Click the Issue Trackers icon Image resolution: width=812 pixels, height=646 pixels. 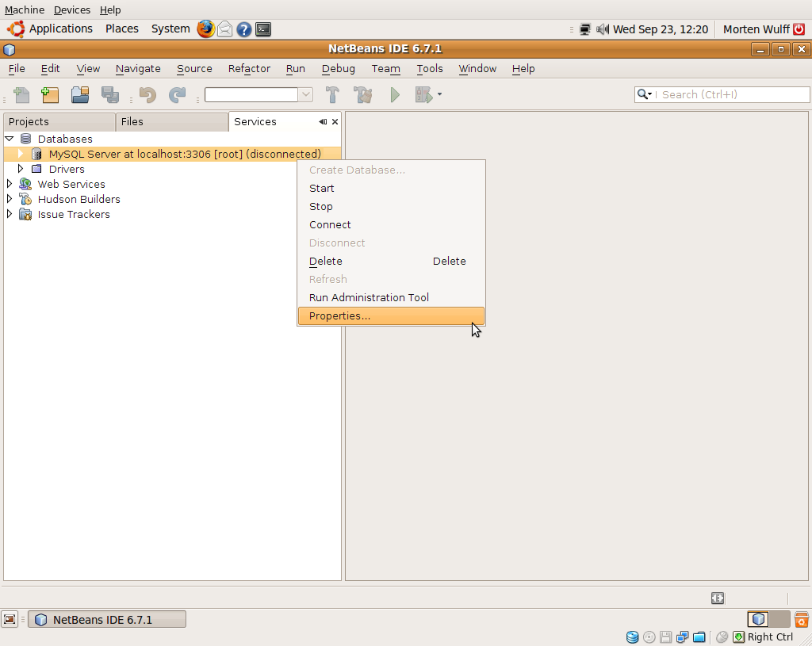point(25,214)
